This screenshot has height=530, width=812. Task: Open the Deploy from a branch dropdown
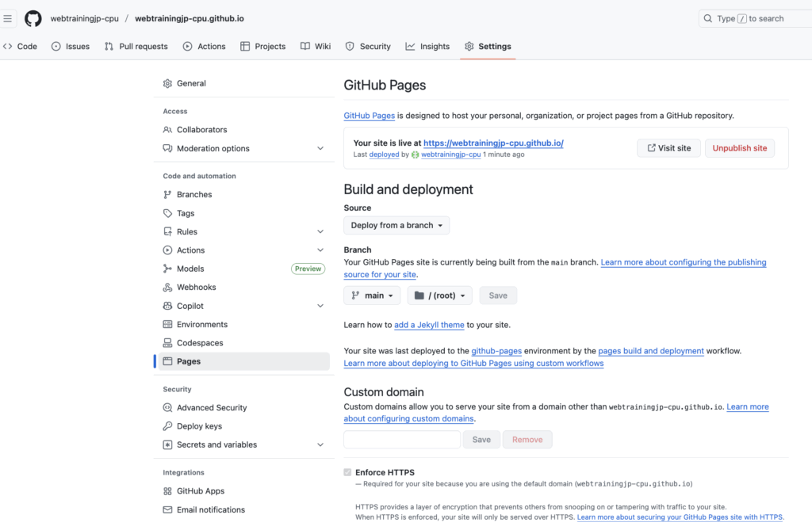click(396, 225)
